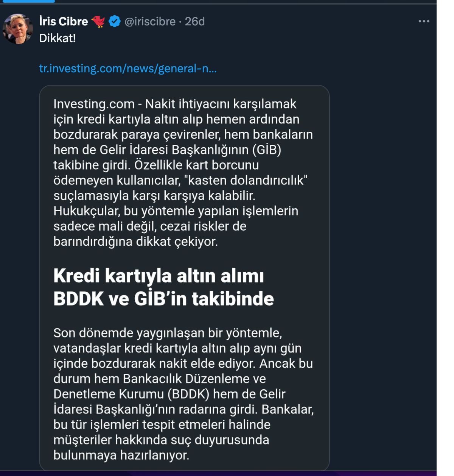Select the paragraph starting 'Investing.com - Nakit ihtiyacını'

pyautogui.click(x=183, y=173)
